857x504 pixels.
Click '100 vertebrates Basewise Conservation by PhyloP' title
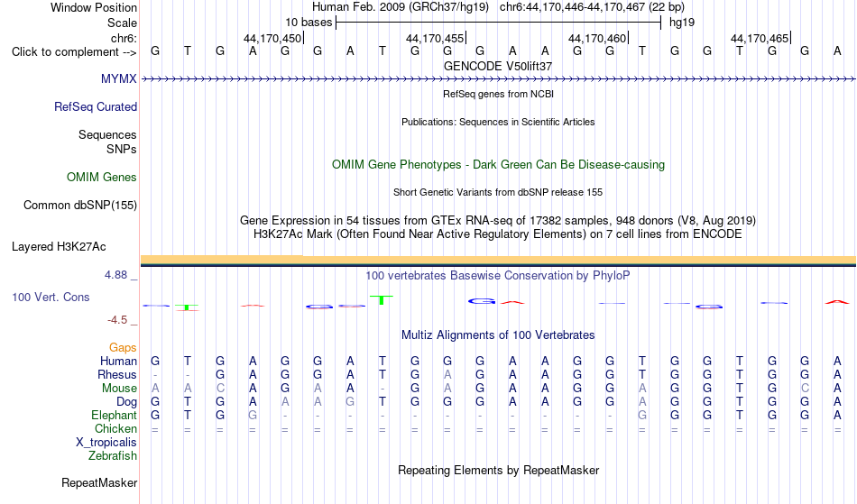click(x=498, y=275)
